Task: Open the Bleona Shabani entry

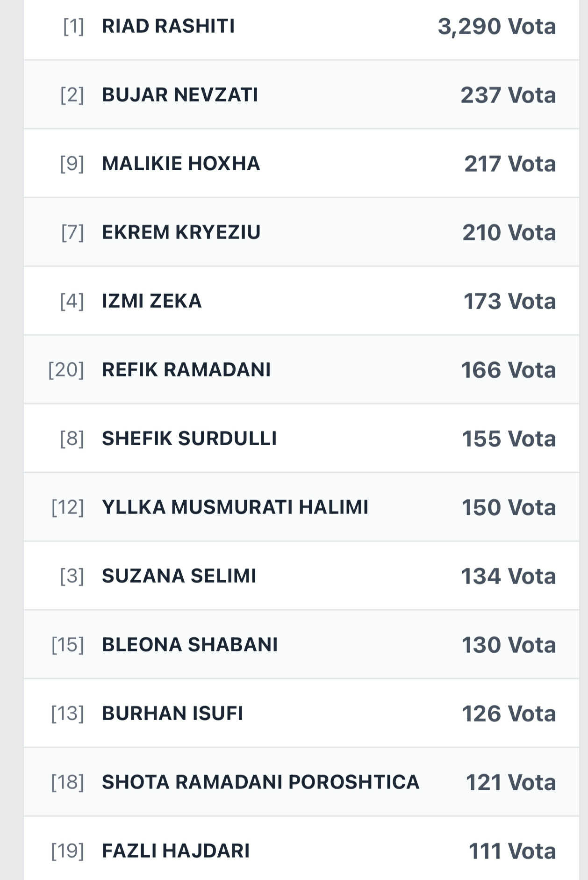Action: click(x=190, y=645)
